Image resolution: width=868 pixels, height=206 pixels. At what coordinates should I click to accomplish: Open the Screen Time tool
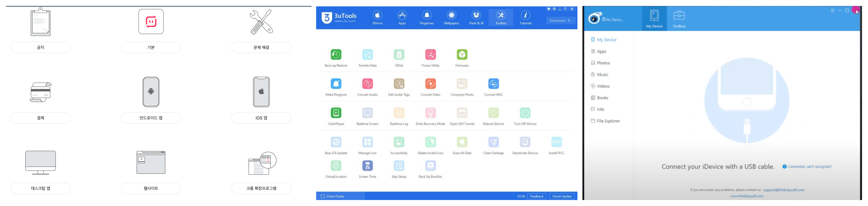point(367,166)
